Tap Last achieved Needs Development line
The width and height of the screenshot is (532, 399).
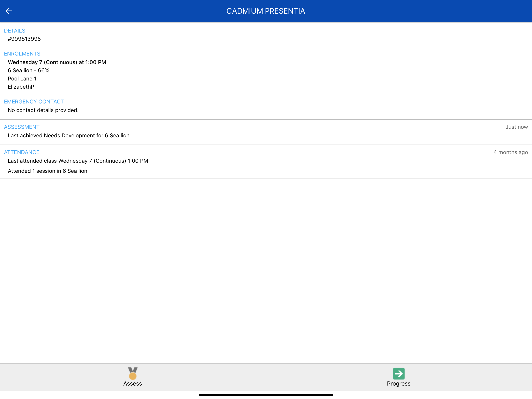(69, 135)
